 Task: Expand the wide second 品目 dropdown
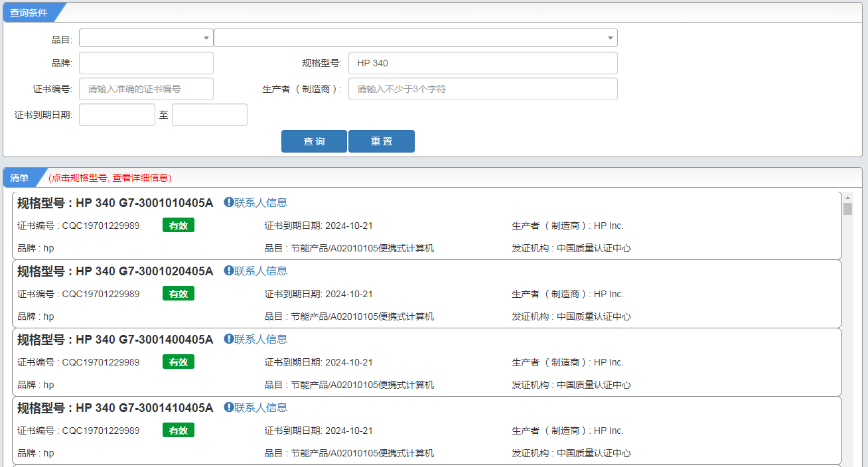click(415, 38)
